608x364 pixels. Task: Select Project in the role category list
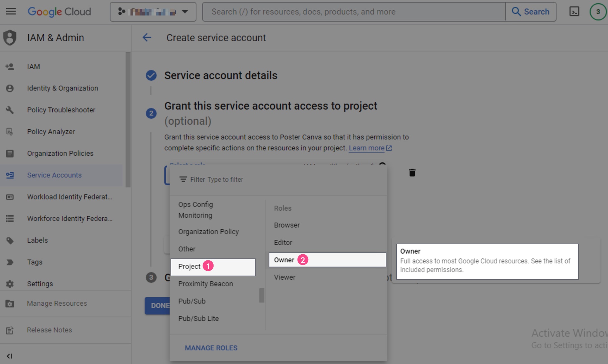click(x=189, y=266)
